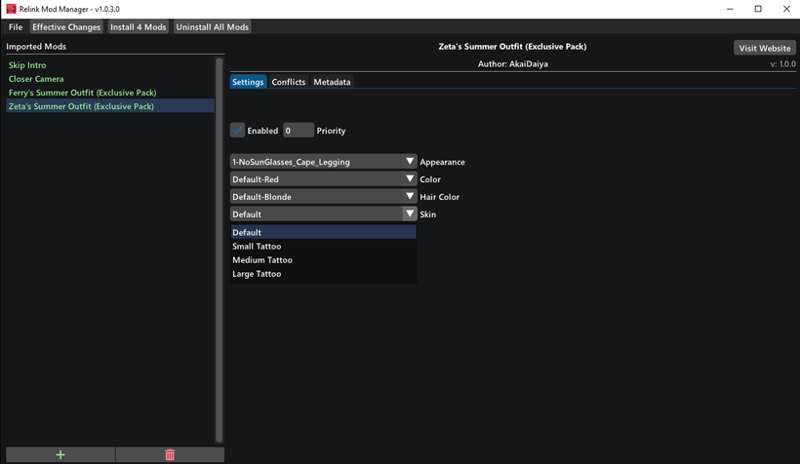Select Ferry's Summer Outfit mod
This screenshot has height=464, width=800.
coord(110,92)
